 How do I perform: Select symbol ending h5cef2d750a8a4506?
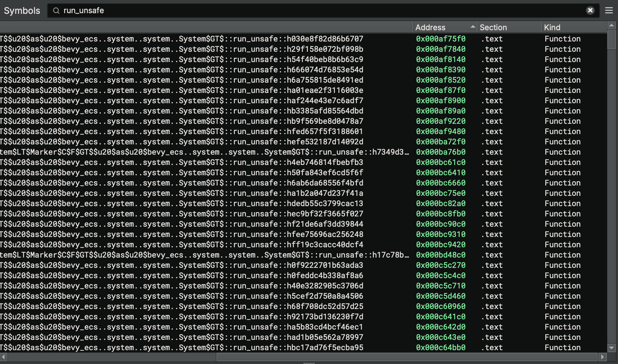point(182,296)
